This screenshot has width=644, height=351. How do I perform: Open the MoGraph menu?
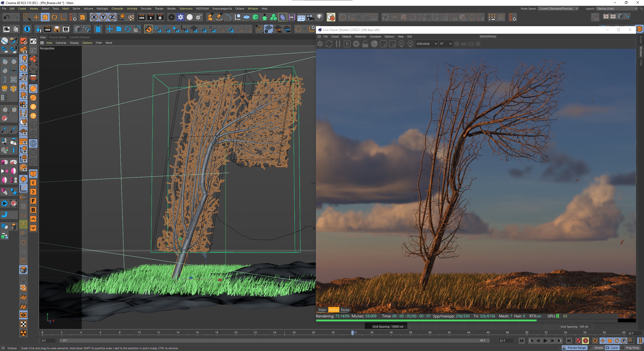[102, 9]
